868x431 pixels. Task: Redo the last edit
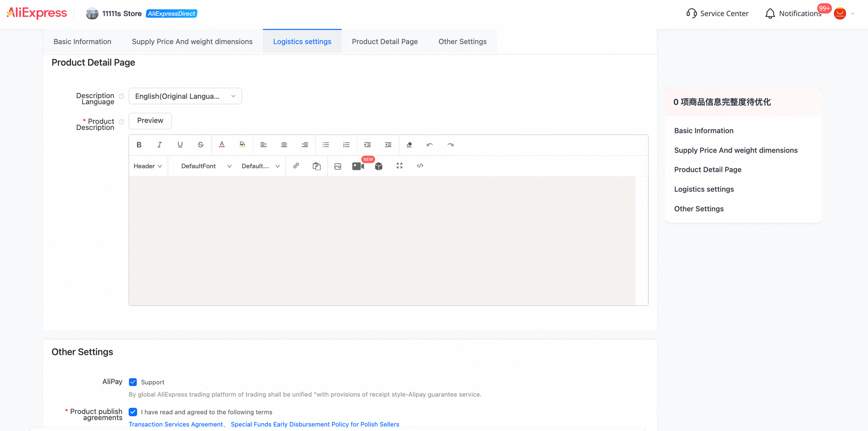click(x=450, y=145)
